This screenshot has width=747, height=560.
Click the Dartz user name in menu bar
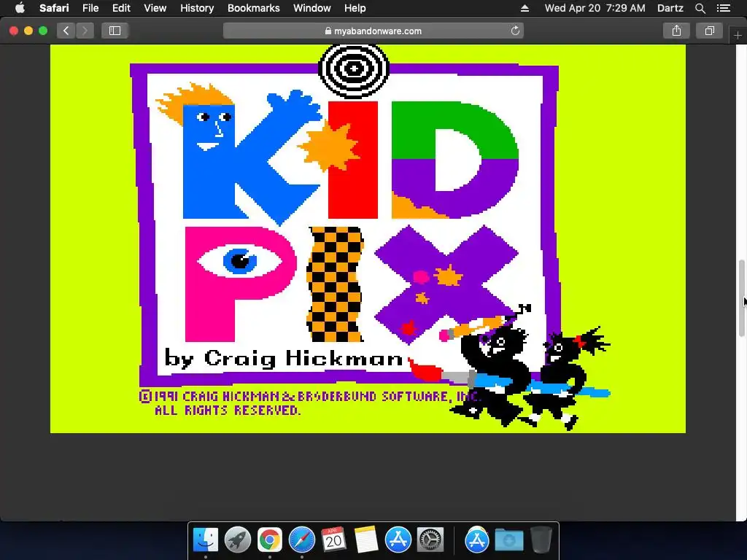click(670, 8)
